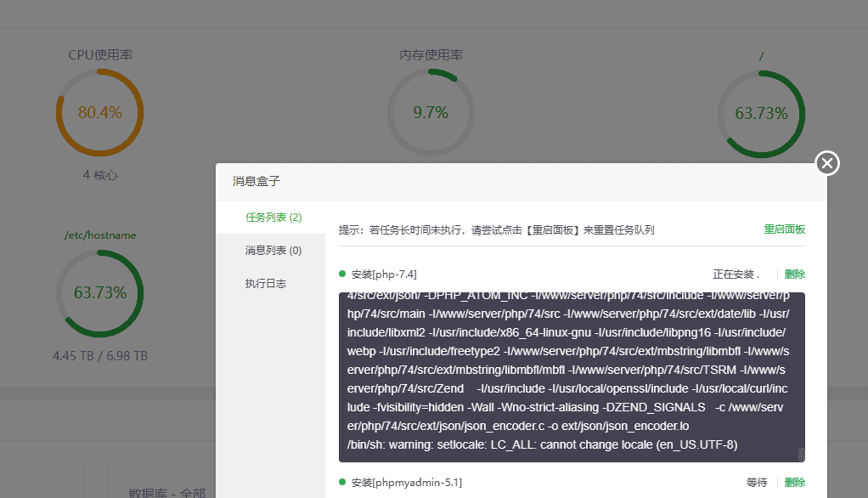
Task: Click the 4.45 TB / 6.98 TB capacity label
Action: pos(99,356)
